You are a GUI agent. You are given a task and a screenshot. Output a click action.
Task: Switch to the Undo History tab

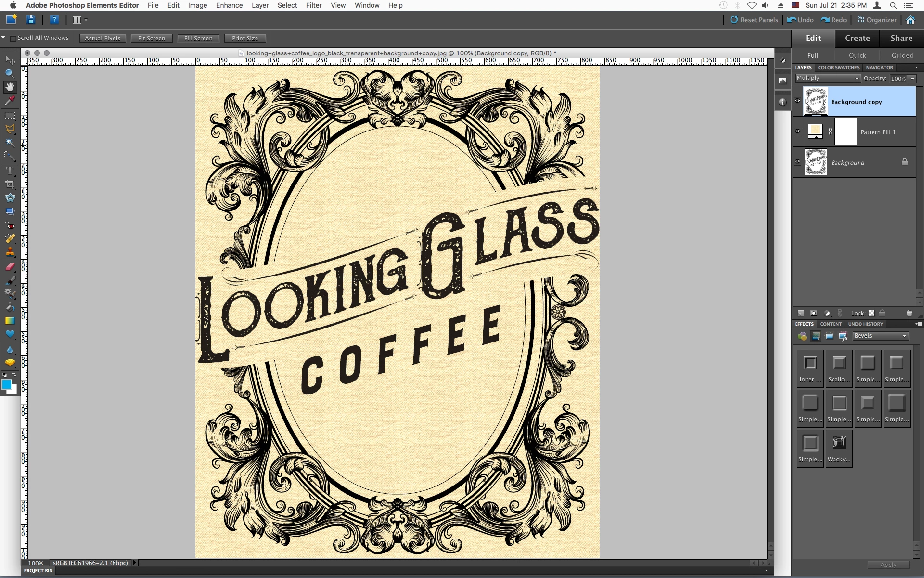coord(865,324)
